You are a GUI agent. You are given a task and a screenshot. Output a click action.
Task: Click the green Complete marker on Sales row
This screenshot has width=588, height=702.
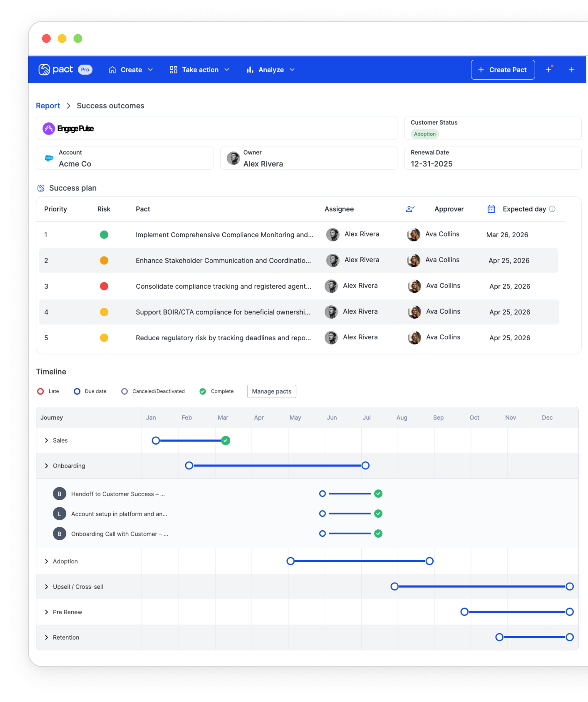(x=226, y=441)
